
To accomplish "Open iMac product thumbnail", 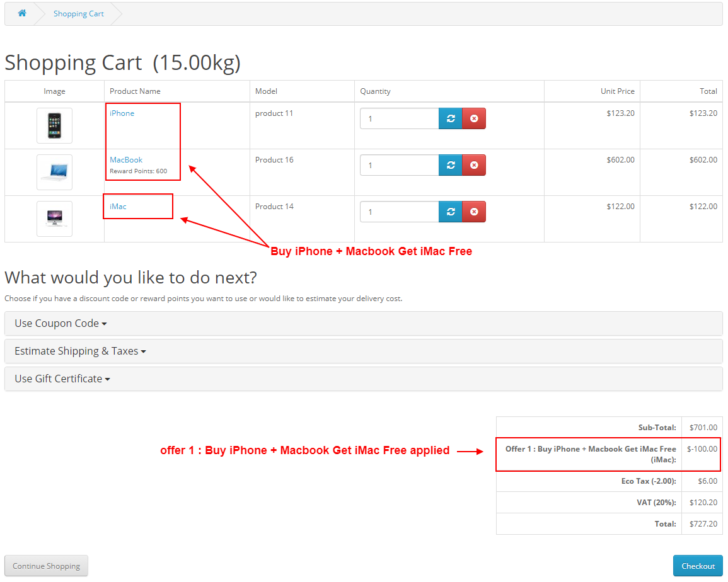I will (x=54, y=219).
